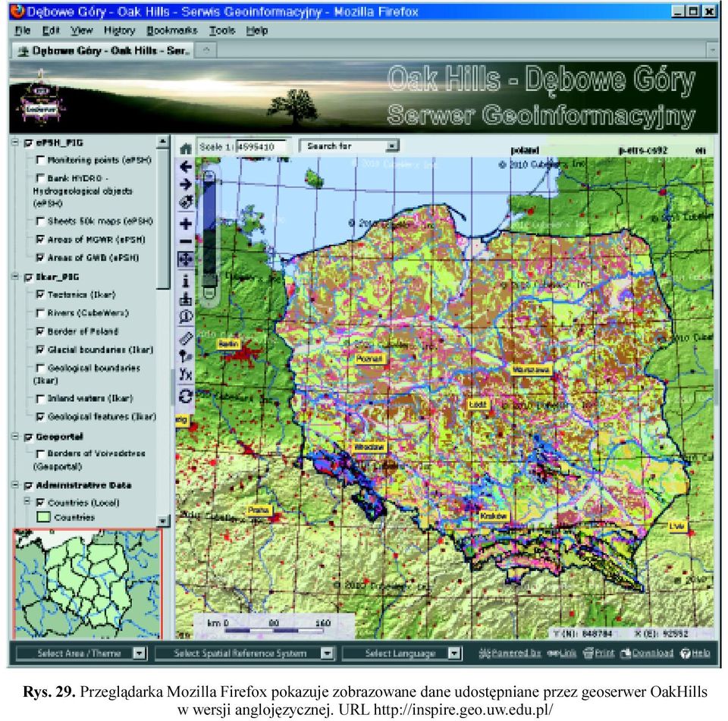728x721 pixels.
Task: Collapse the Administrative Data group
Action: pos(15,484)
